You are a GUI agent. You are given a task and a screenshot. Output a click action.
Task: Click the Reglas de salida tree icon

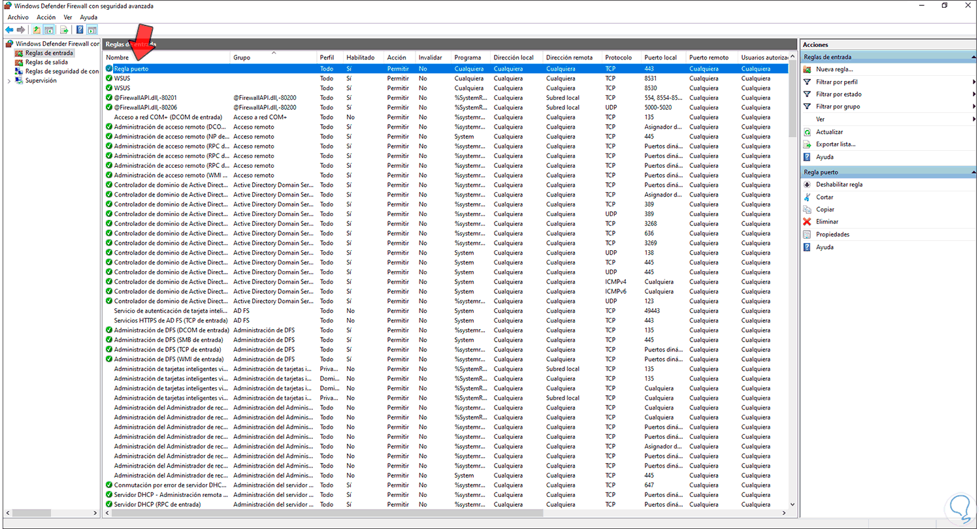pos(19,62)
